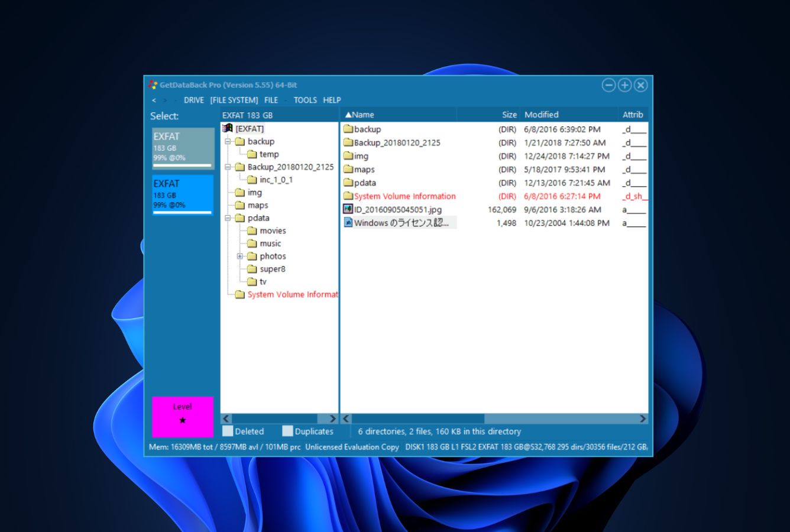Click the image icon of ID_20160905045051.jpg

tap(348, 209)
